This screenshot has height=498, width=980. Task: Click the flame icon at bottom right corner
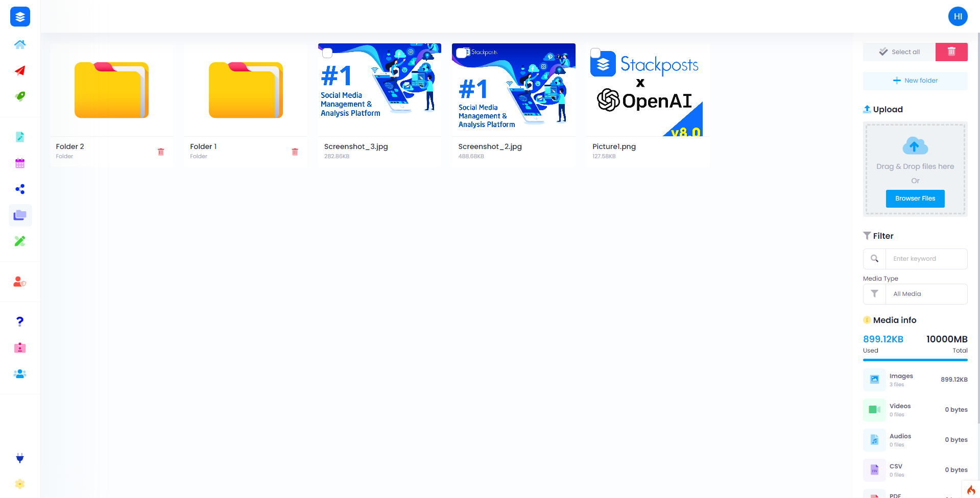click(x=971, y=490)
